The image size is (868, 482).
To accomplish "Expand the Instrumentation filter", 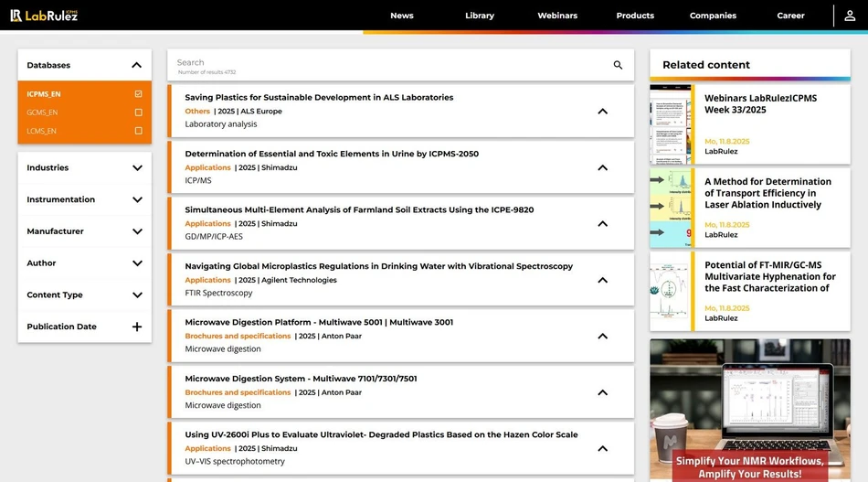I will (x=137, y=199).
